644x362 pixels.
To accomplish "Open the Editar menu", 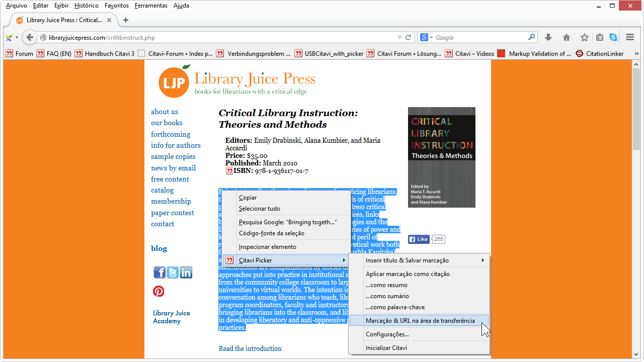I will tap(40, 6).
